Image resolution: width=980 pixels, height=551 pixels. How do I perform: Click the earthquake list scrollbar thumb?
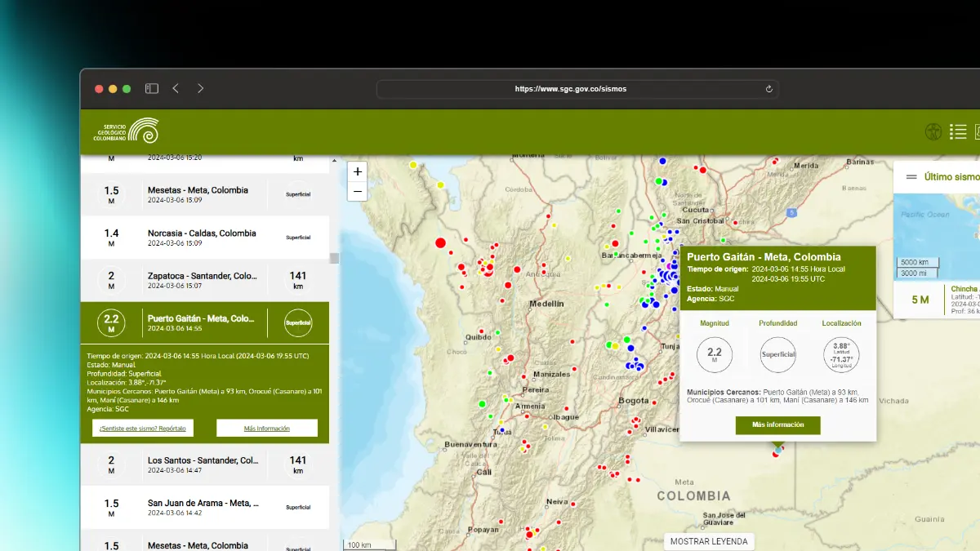334,259
